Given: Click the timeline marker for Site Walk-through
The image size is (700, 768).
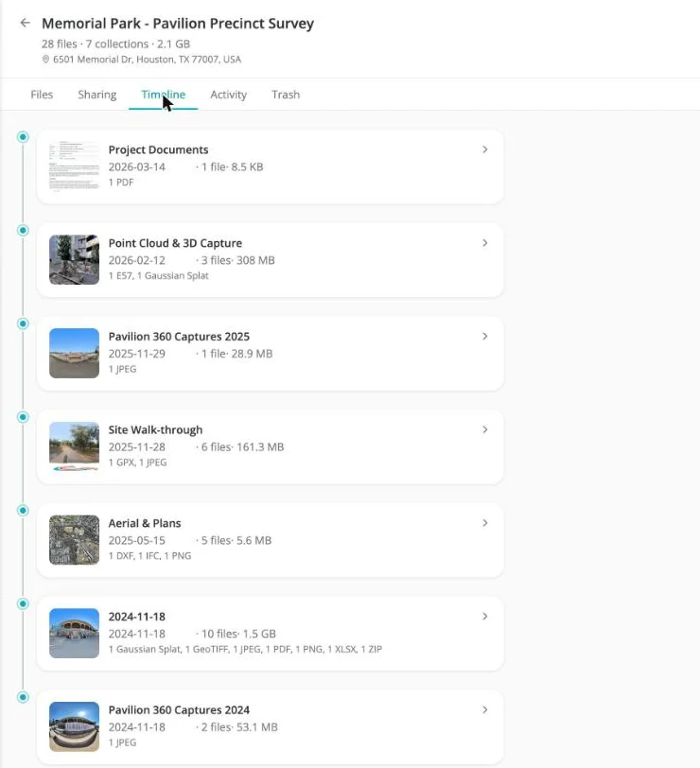Looking at the screenshot, I should click(23, 417).
